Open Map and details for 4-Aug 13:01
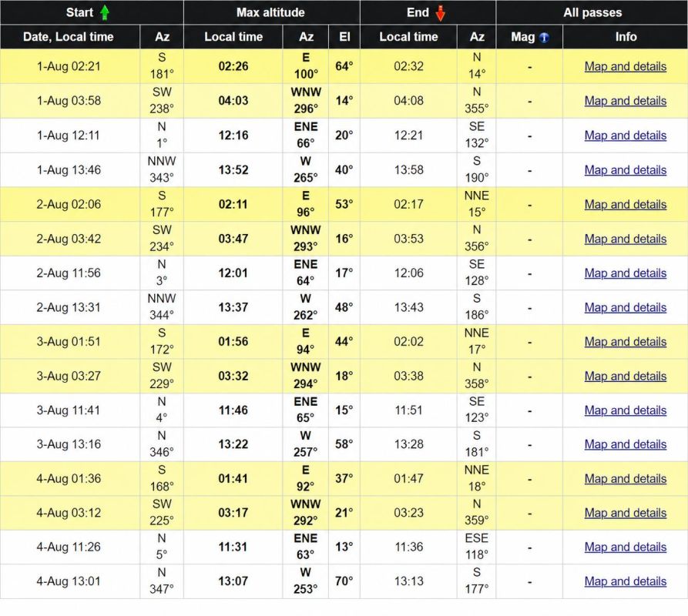 626,581
